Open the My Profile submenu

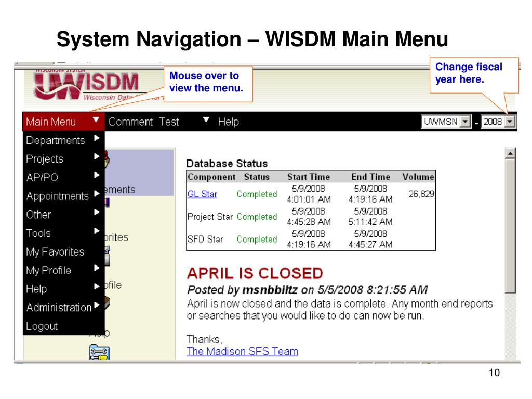(x=63, y=270)
